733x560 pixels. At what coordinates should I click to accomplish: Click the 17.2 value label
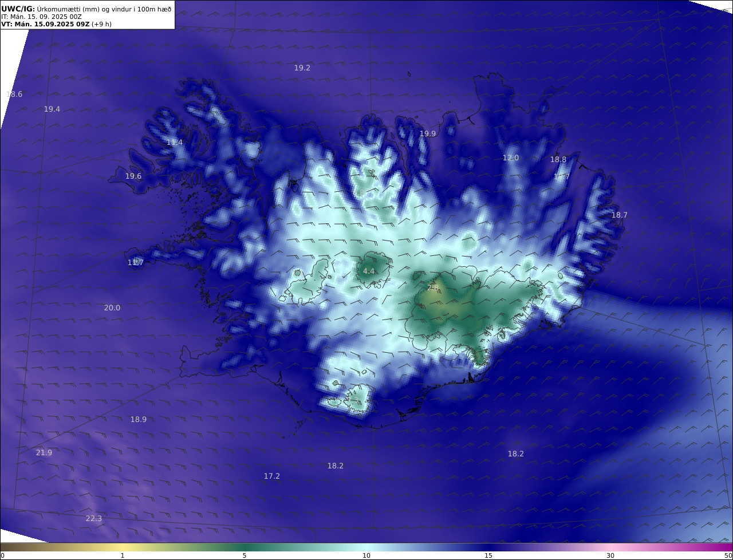pyautogui.click(x=272, y=476)
